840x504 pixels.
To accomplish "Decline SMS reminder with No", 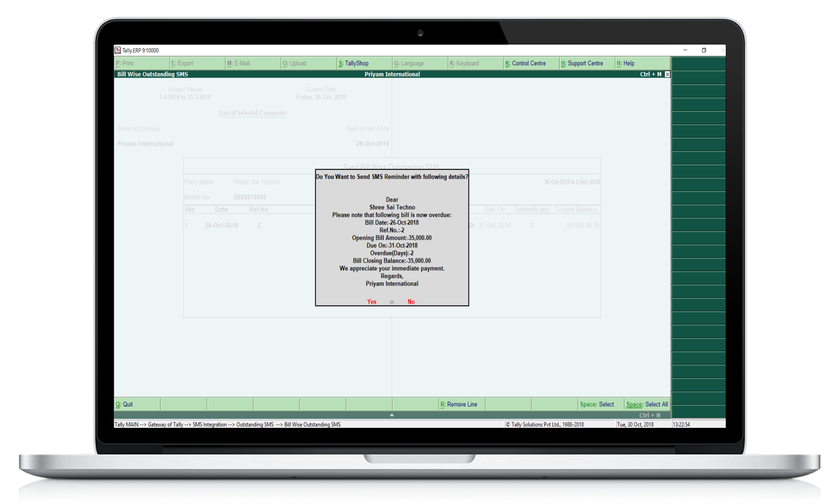I will point(411,302).
